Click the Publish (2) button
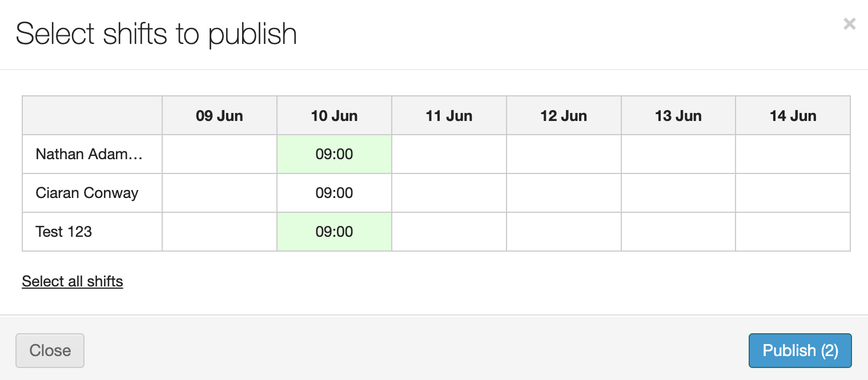Image resolution: width=868 pixels, height=380 pixels. click(x=799, y=350)
